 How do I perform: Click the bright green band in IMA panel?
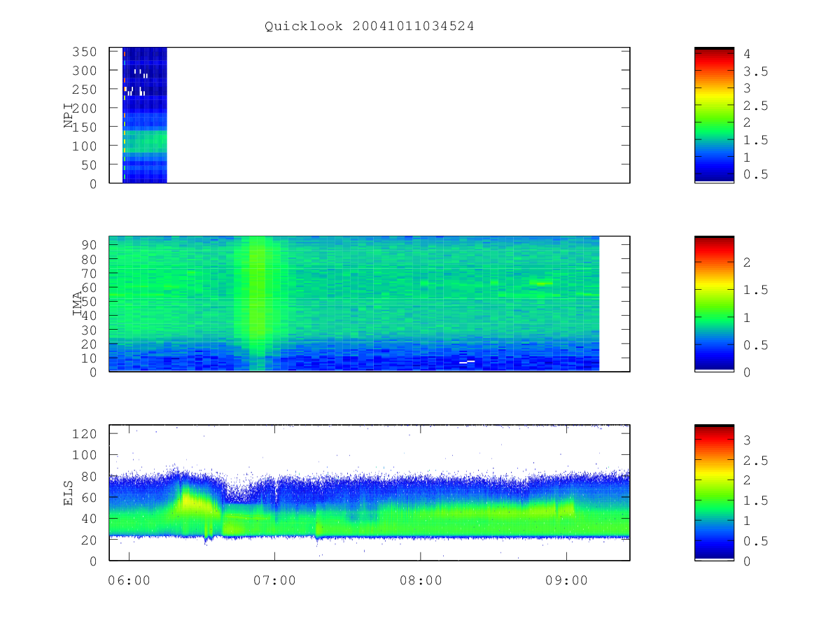click(x=258, y=303)
